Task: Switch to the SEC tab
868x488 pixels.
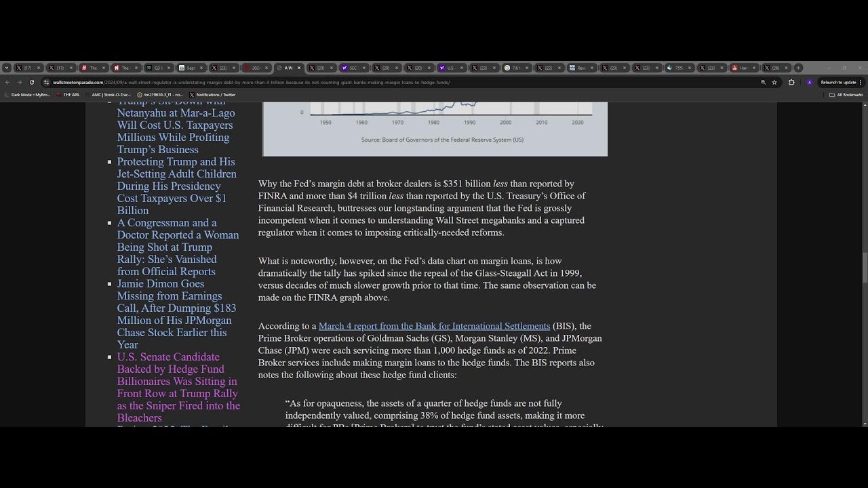Action: [x=353, y=68]
